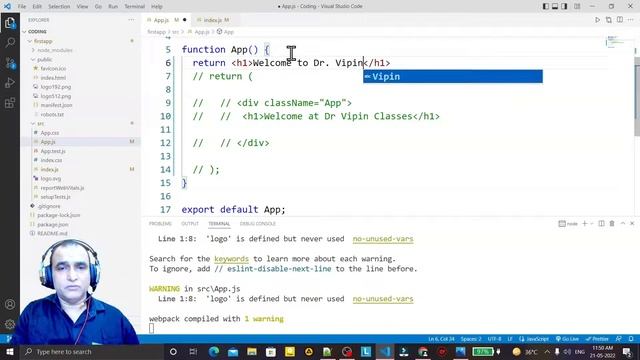Click the Go Live status bar button
Screen dimensions: 640x360
(567, 339)
